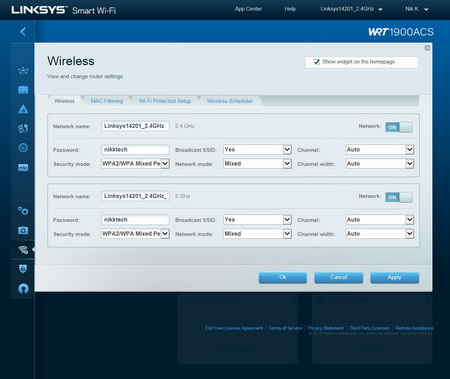Image resolution: width=450 pixels, height=379 pixels.
Task: Open Troubleshooting camera-like icon
Action: (x=23, y=230)
